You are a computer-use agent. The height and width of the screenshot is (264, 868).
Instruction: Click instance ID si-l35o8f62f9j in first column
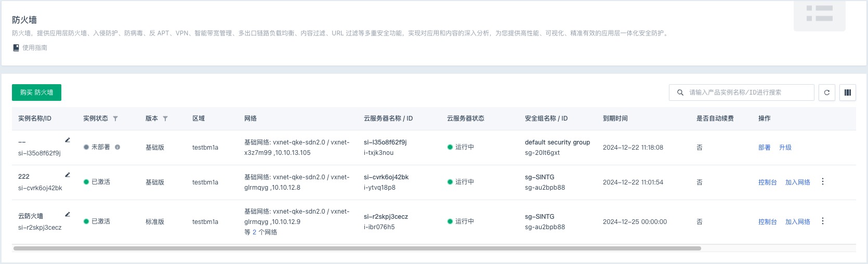coord(40,153)
